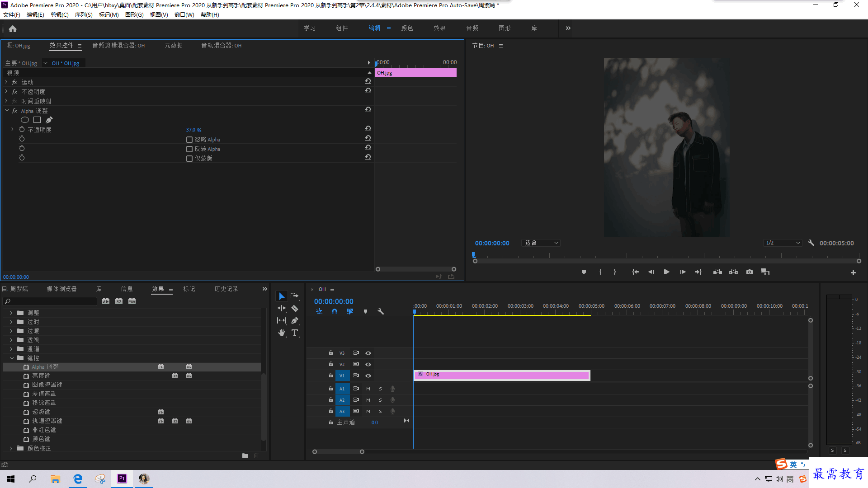Open program monitor settings wrench
This screenshot has width=868, height=488.
[811, 243]
